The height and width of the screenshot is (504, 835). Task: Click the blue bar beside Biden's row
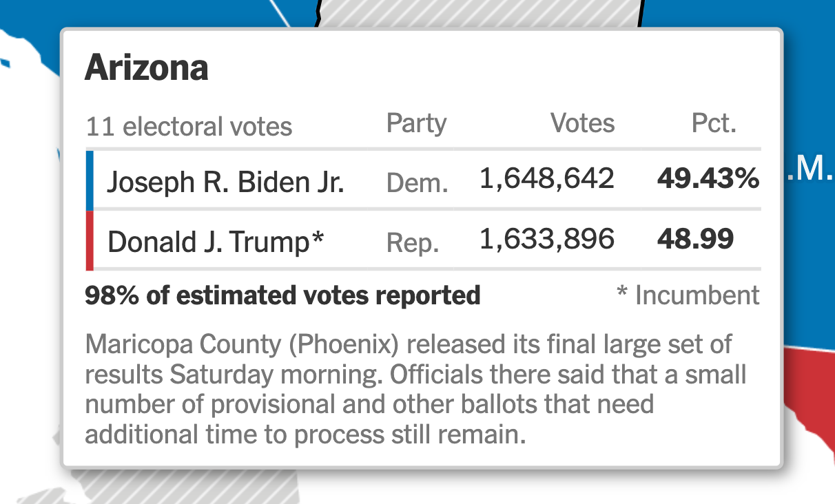90,180
